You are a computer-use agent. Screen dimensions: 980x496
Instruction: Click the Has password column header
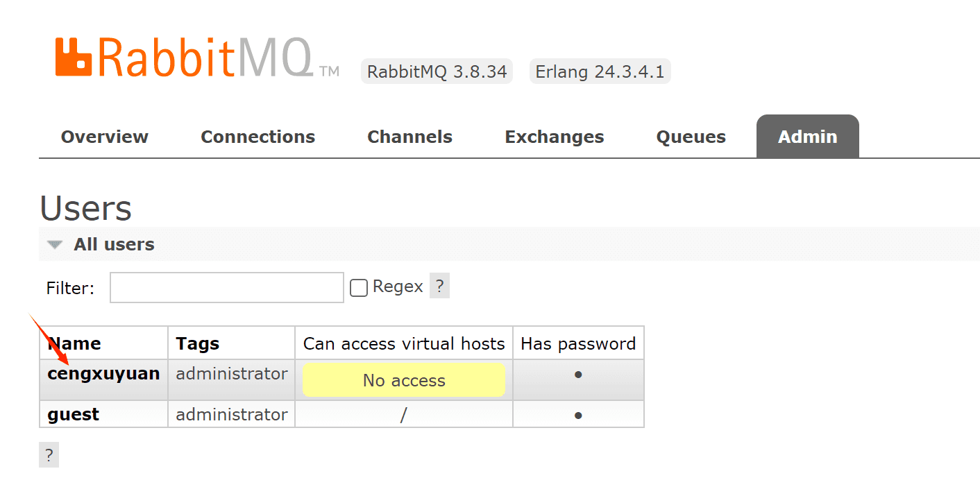coord(577,343)
